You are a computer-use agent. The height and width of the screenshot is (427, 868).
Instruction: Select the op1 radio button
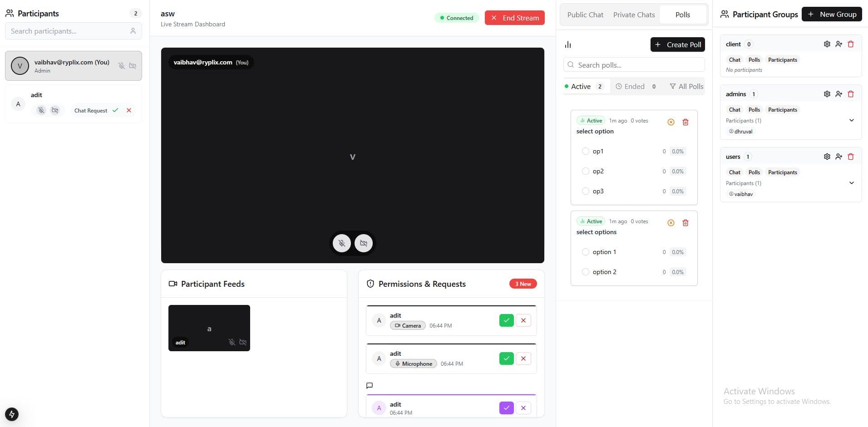[586, 151]
